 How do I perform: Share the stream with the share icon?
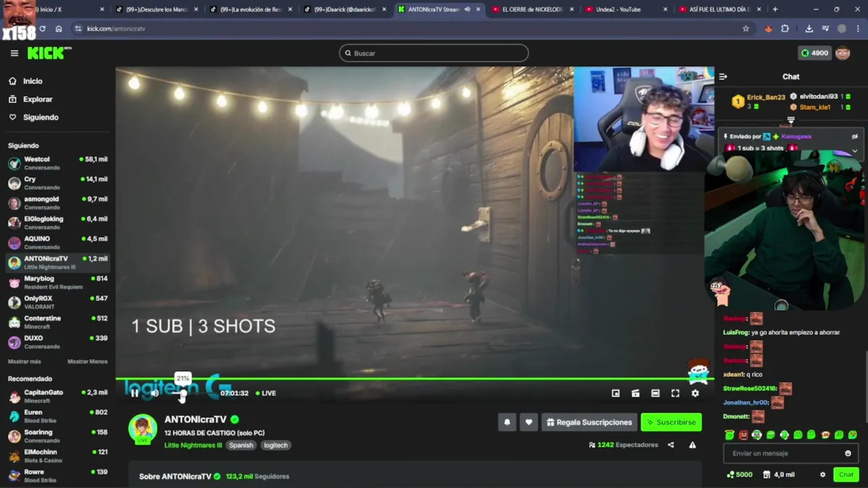[671, 445]
